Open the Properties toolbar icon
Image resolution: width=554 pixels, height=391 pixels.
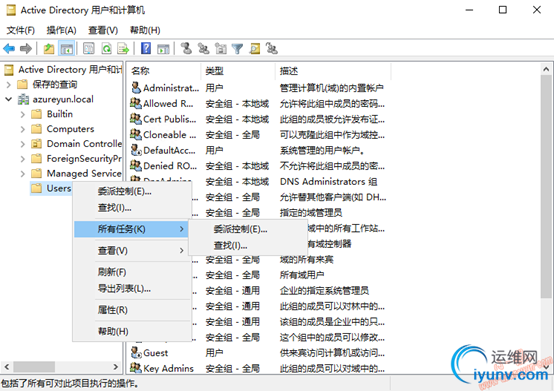coord(89,48)
